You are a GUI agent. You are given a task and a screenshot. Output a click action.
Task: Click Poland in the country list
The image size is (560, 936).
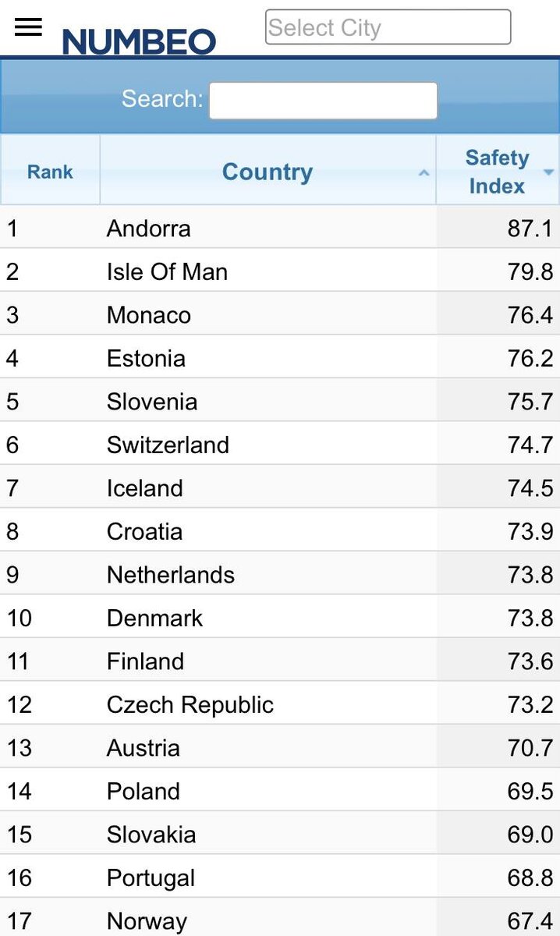click(x=144, y=791)
